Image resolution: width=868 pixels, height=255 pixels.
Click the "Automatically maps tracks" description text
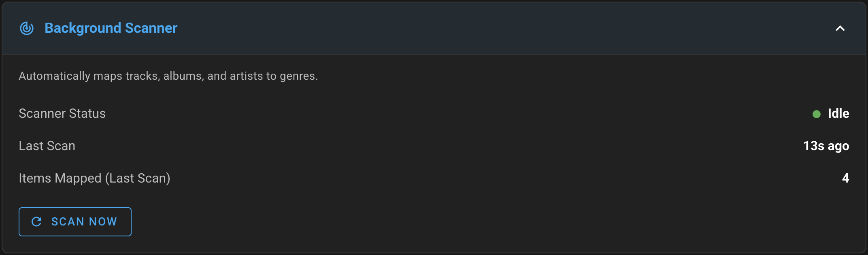168,76
